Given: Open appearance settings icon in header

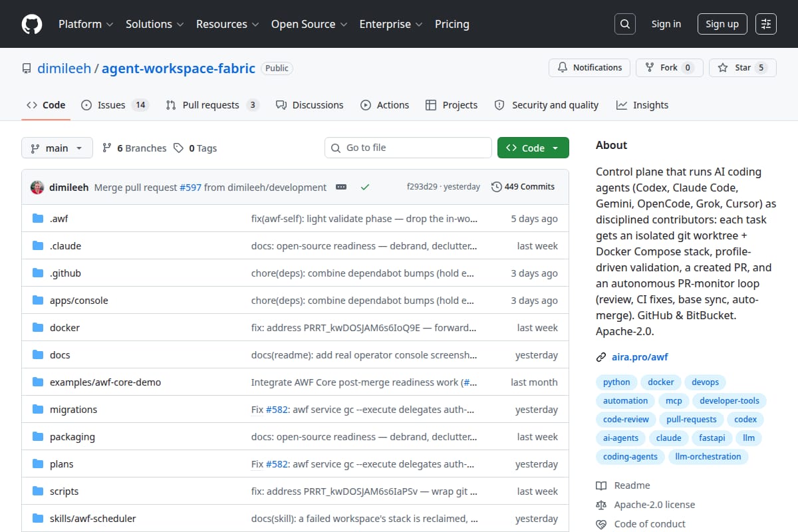Looking at the screenshot, I should [x=766, y=24].
